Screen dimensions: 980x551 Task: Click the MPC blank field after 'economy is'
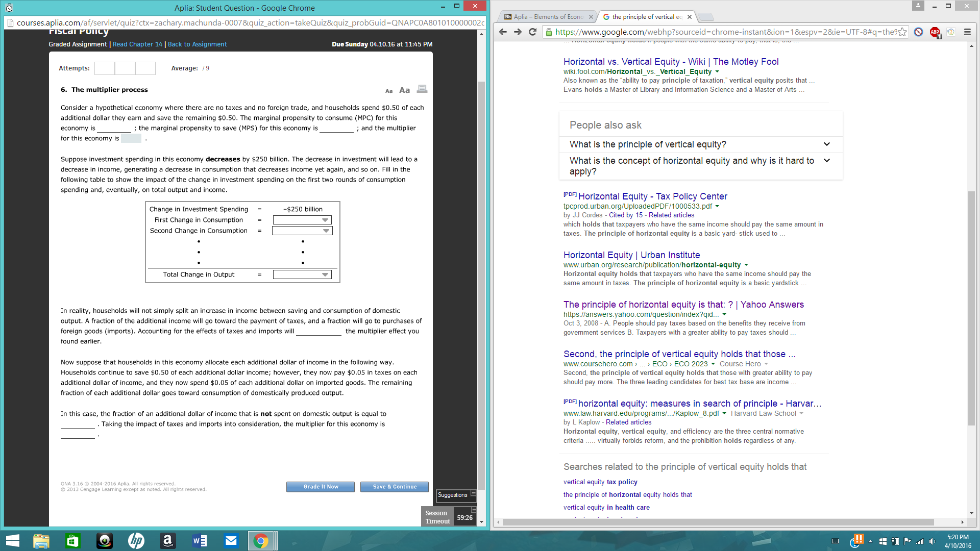point(114,129)
